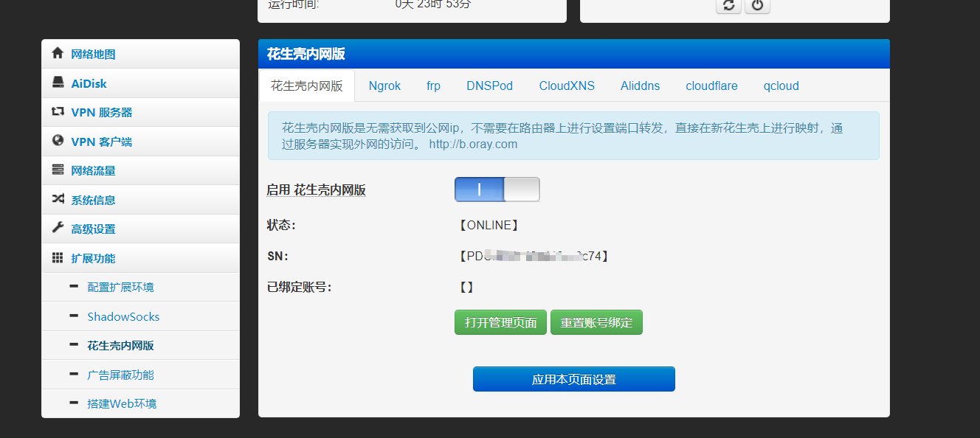Open 搭建Web环境 submenu item
The width and height of the screenshot is (980, 438).
click(140, 403)
